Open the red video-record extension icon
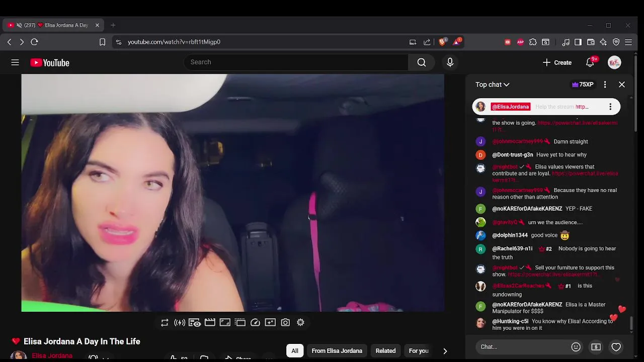The image size is (644, 362). [508, 42]
